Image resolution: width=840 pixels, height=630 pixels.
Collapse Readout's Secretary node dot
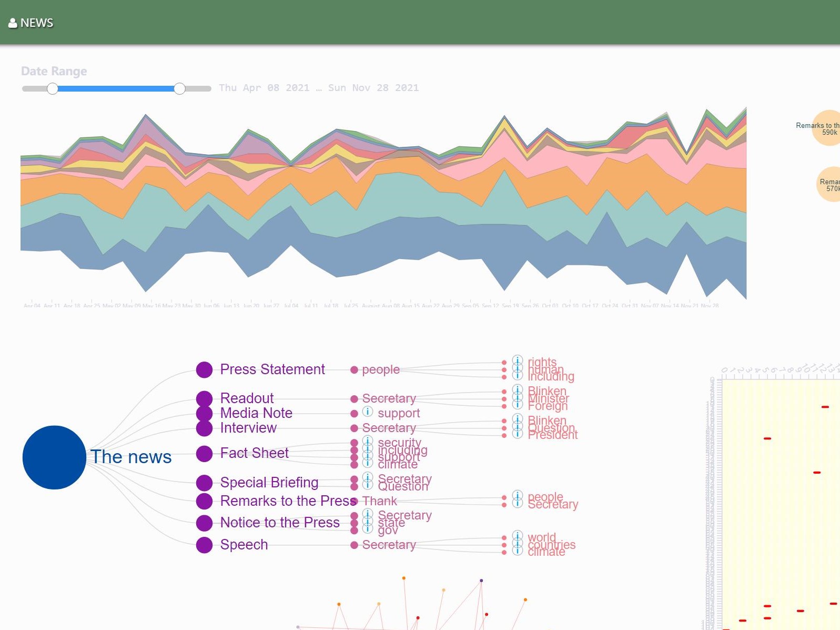pos(355,399)
